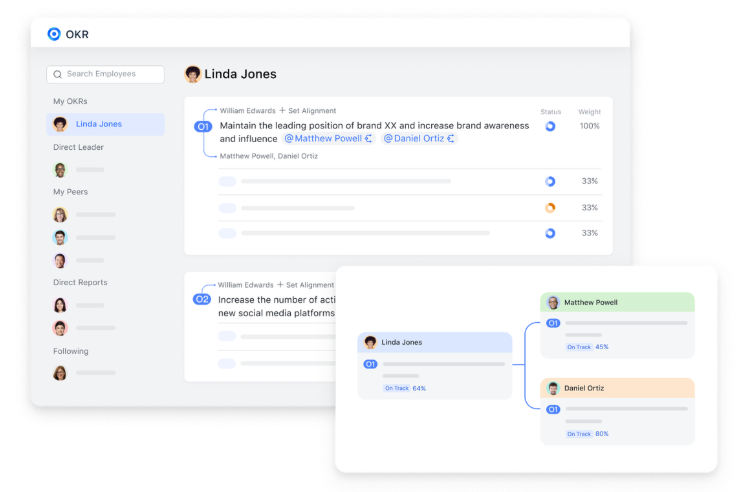Viewport: 739px width, 492px height.
Task: Click the O2 objective number badge
Action: pos(202,299)
